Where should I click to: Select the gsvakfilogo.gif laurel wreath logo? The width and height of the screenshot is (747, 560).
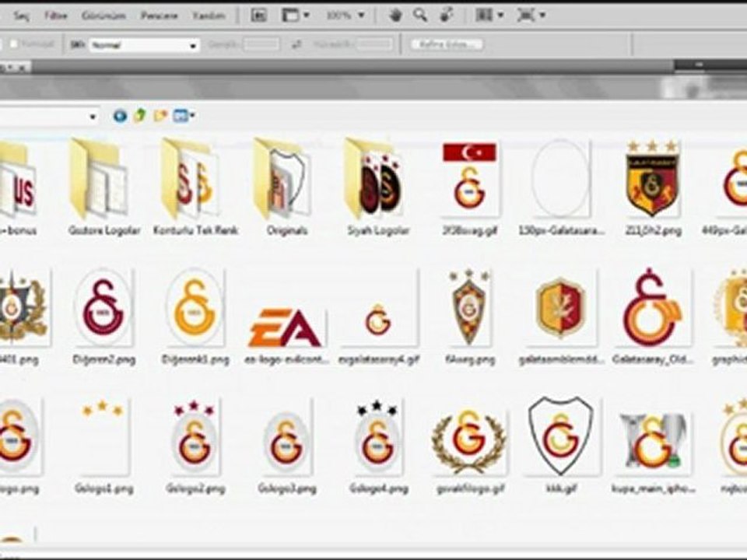coord(469,442)
